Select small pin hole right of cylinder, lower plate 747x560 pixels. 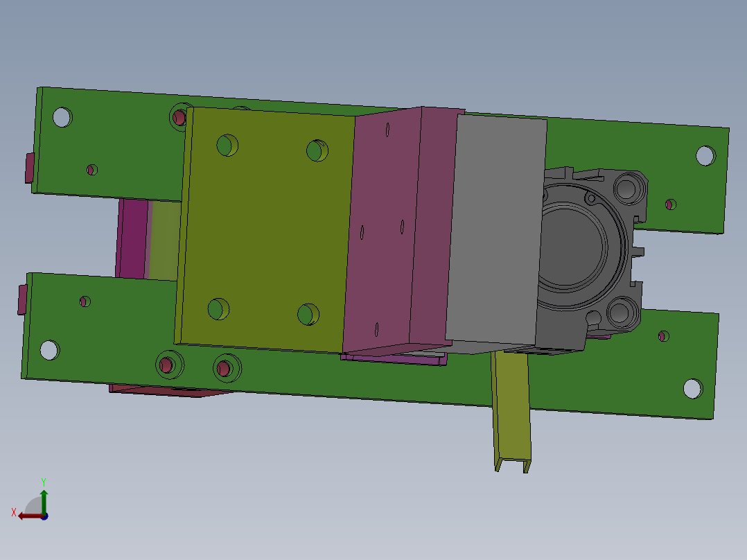(663, 336)
